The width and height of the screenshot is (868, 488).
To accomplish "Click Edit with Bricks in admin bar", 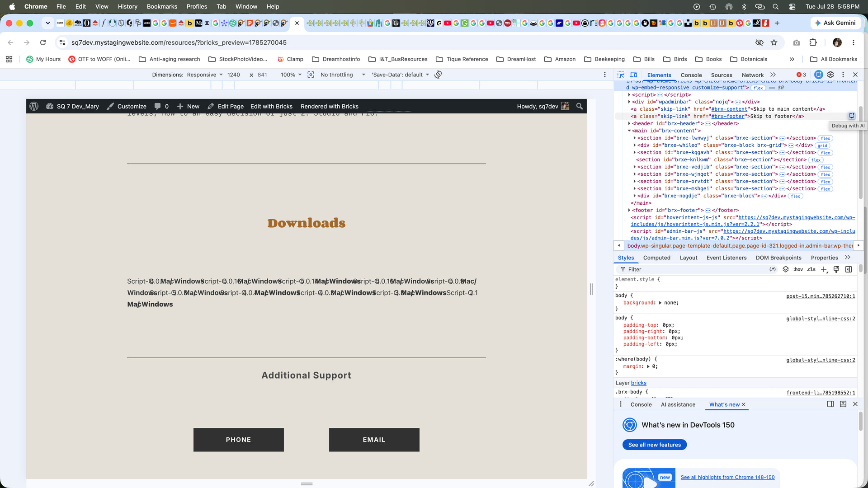I will (x=271, y=106).
